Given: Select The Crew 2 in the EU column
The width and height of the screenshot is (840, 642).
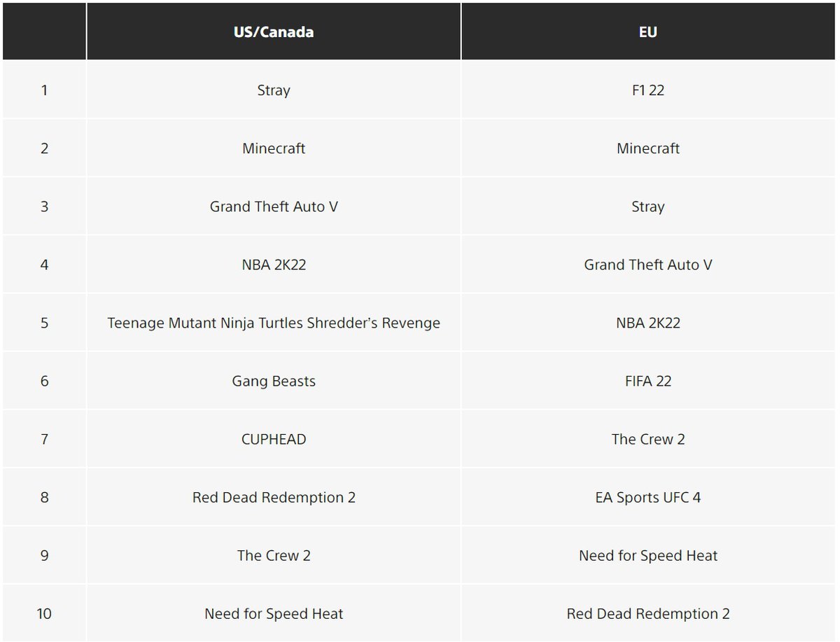Looking at the screenshot, I should tap(648, 439).
